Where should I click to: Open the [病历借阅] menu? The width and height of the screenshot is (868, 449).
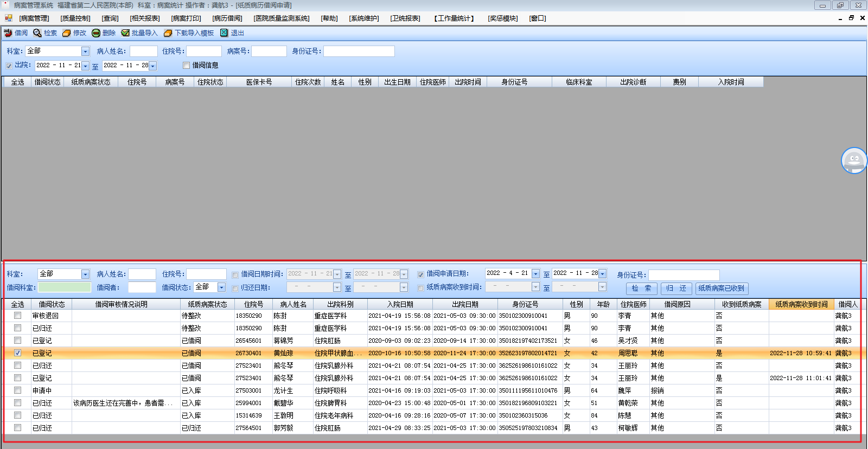point(227,18)
